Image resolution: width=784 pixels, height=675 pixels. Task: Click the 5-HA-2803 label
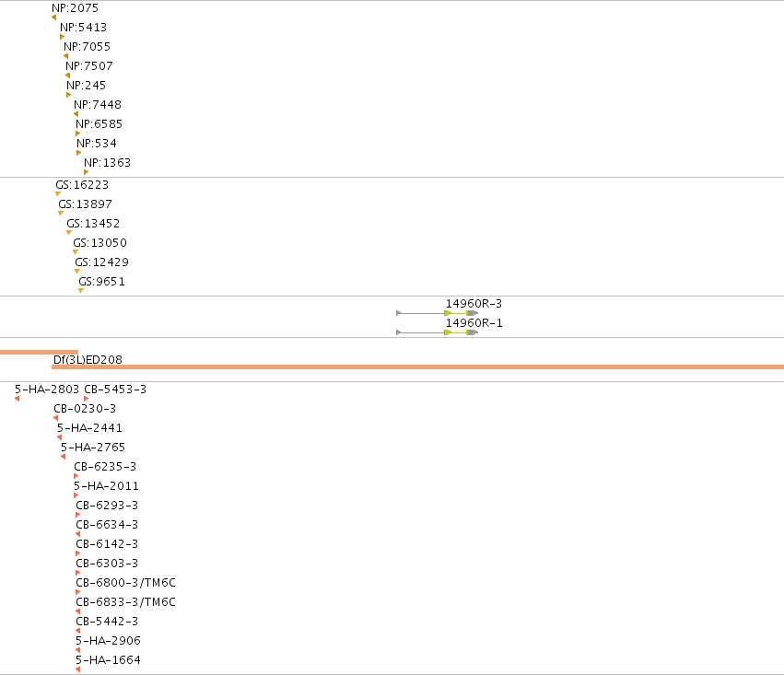(x=47, y=390)
